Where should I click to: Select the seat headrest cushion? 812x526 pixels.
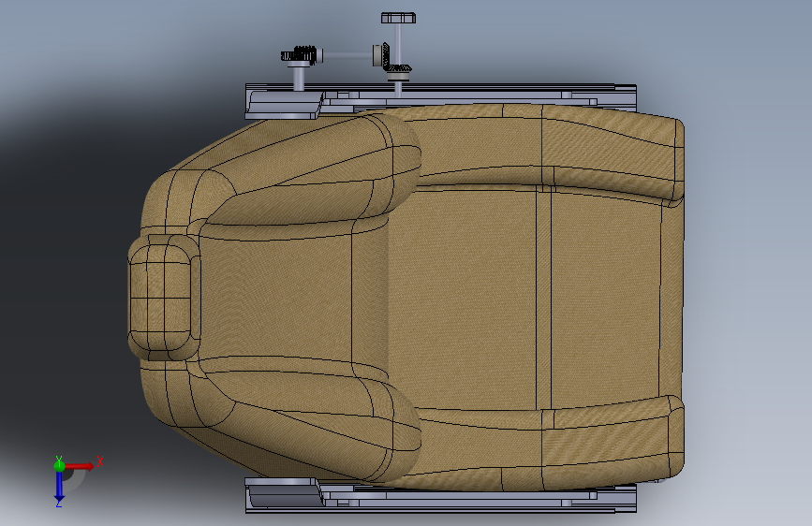pos(164,298)
